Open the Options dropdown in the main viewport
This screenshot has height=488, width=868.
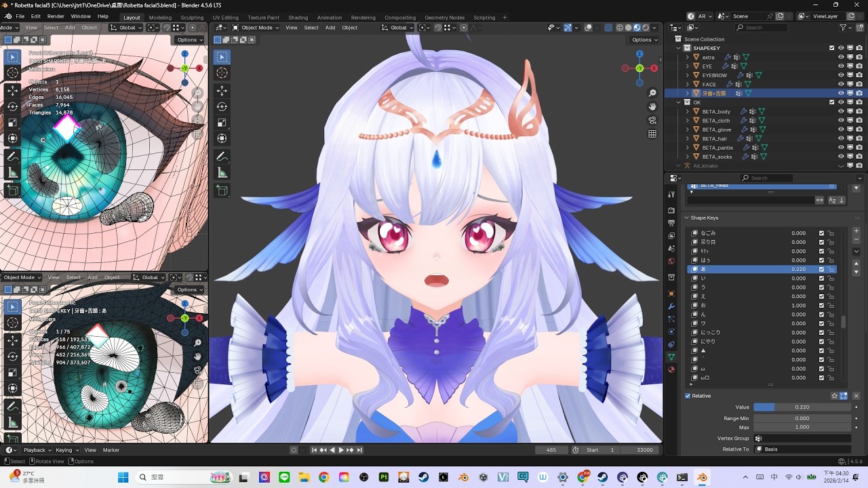tap(644, 40)
